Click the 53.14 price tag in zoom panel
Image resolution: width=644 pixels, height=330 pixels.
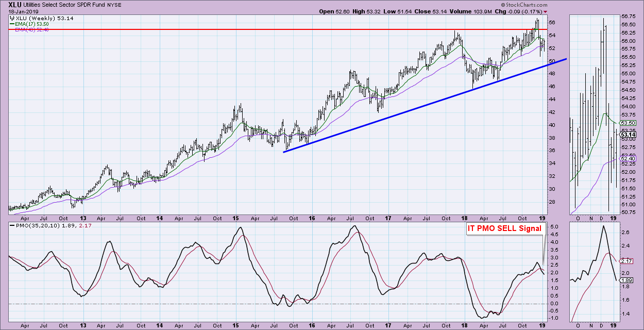(629, 134)
